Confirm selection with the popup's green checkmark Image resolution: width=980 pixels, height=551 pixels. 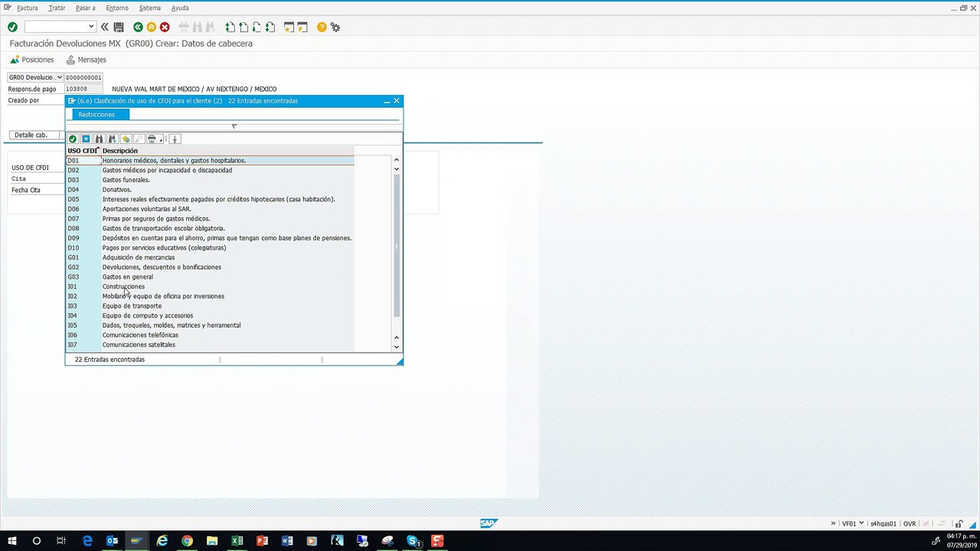(73, 139)
